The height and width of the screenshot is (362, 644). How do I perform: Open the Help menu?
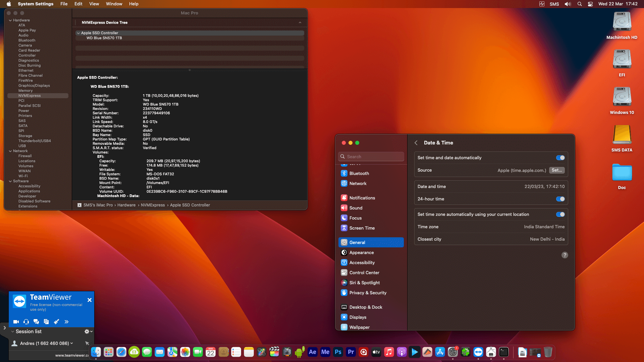pyautogui.click(x=134, y=4)
